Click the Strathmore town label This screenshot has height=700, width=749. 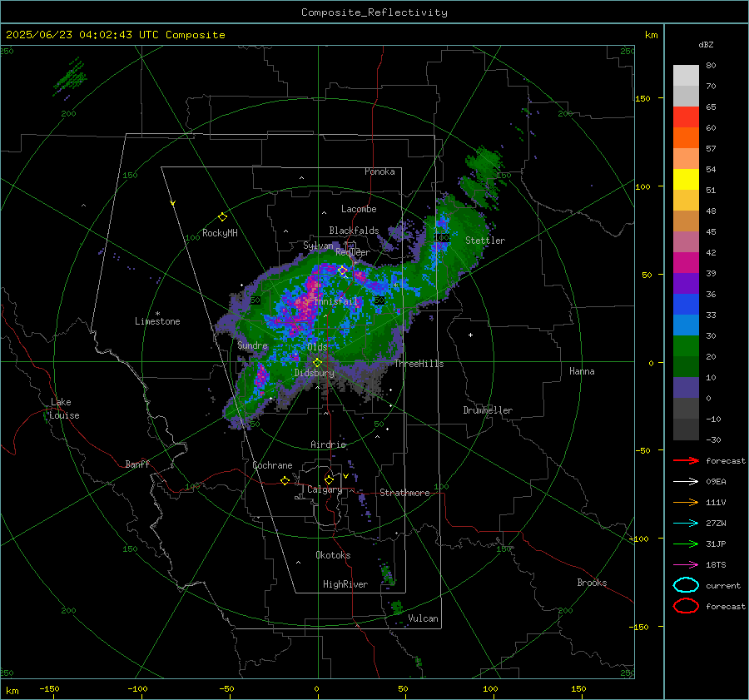pos(404,493)
